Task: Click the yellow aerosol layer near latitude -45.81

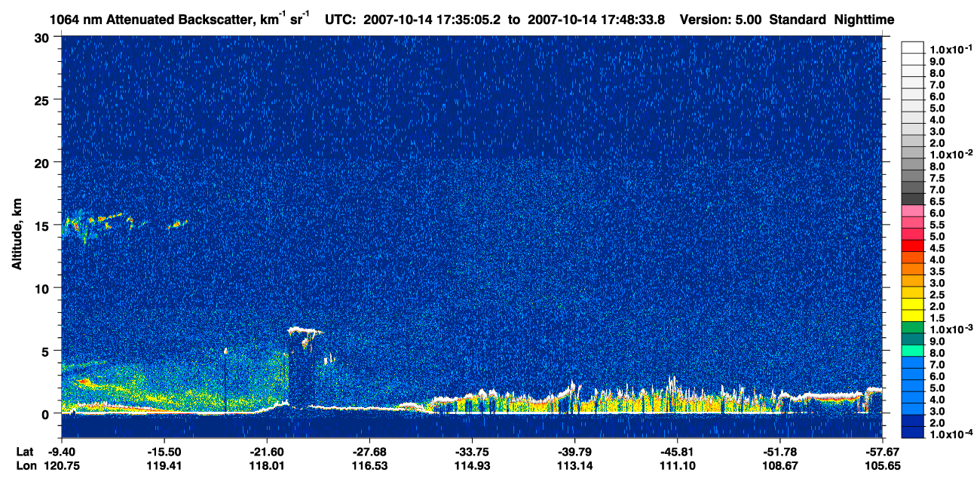Action: tap(677, 402)
